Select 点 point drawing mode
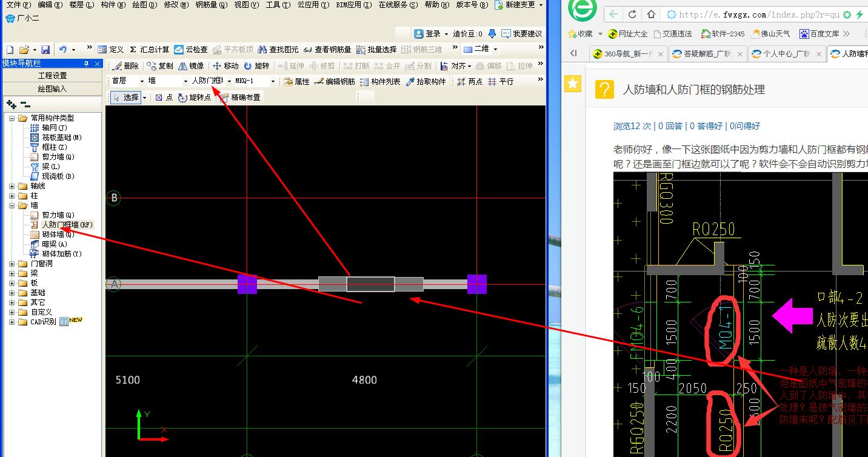This screenshot has width=868, height=457. [164, 97]
